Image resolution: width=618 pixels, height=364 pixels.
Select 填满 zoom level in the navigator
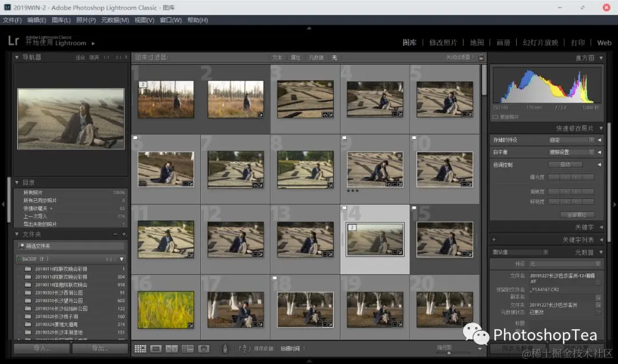point(94,58)
